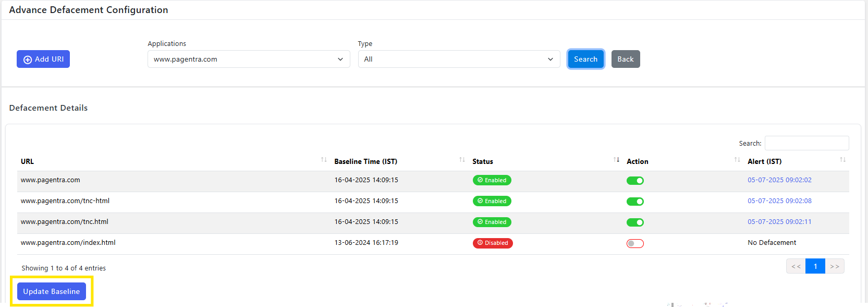Toggle switch for www.pagentra.com/tnc-html row
Screen dimensions: 868x307
coord(635,202)
